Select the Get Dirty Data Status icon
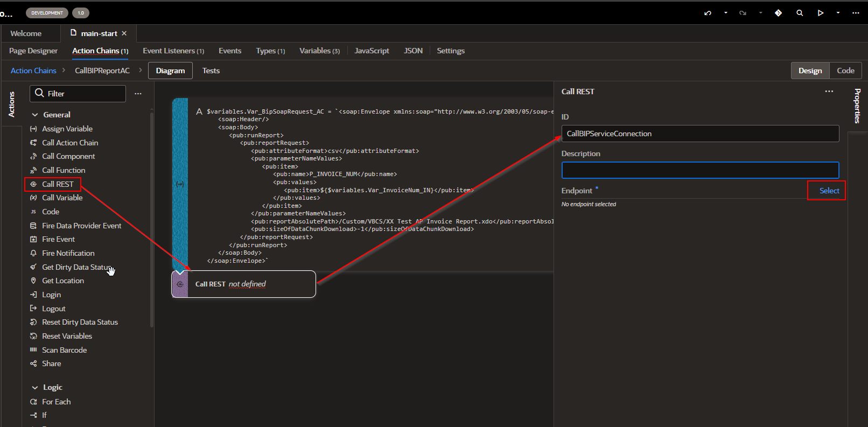868x427 pixels. click(x=33, y=267)
